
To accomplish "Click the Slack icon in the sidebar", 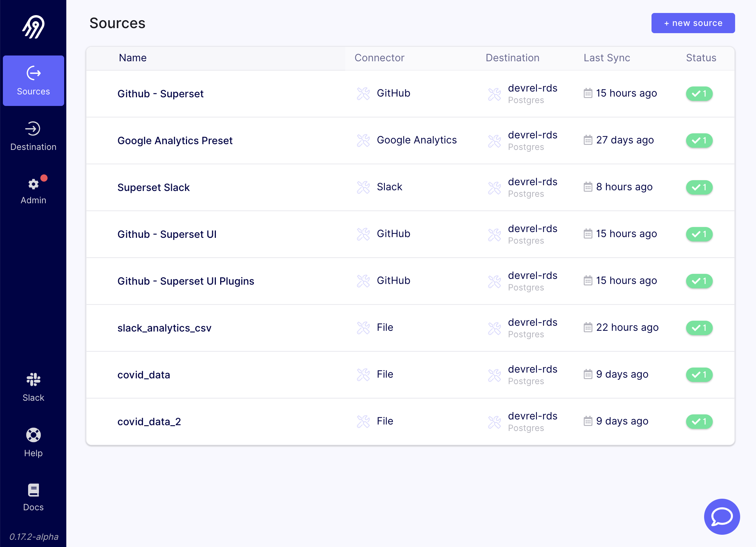I will [33, 379].
